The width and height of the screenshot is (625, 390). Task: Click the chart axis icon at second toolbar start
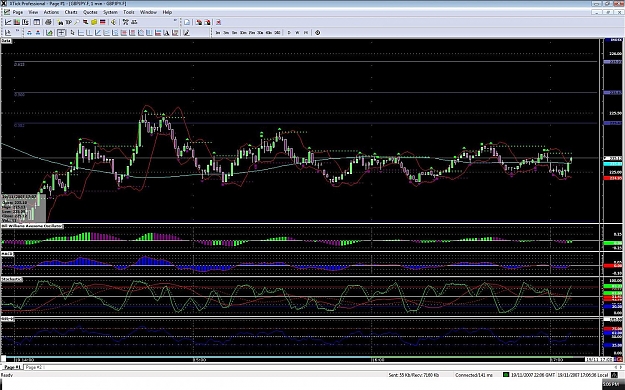(x=8, y=33)
